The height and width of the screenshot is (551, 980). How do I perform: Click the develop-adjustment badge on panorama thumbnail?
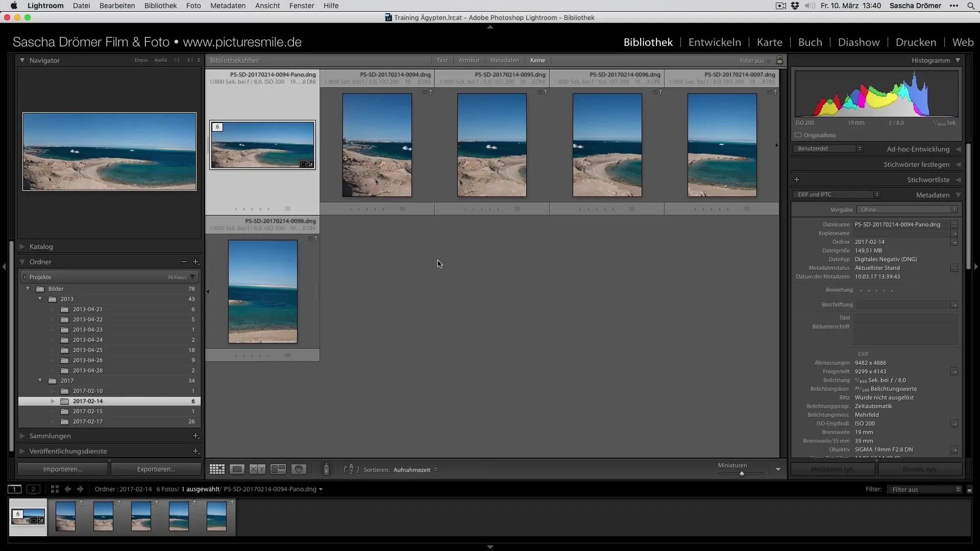[310, 164]
